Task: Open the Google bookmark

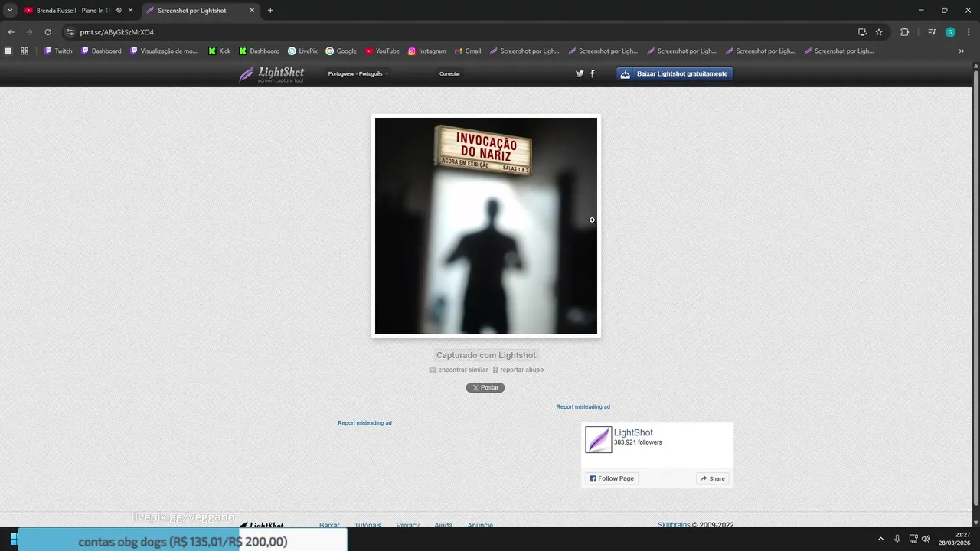Action: 341,51
